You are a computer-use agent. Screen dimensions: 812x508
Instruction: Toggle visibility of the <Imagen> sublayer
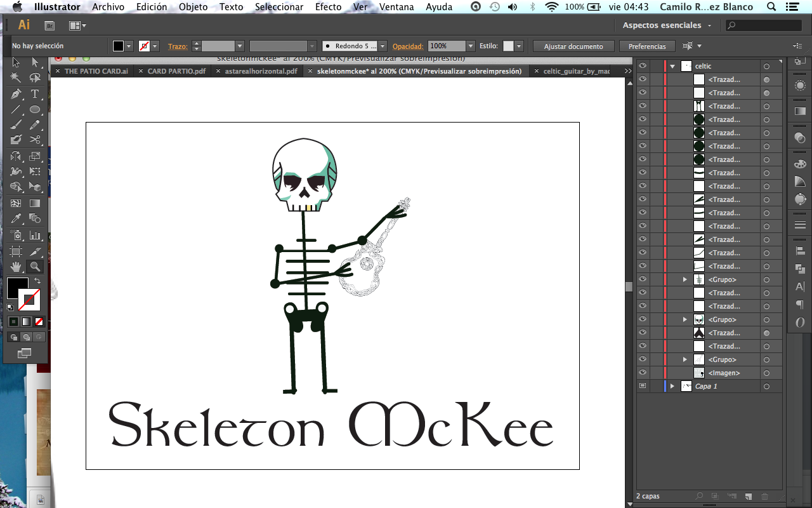(x=643, y=373)
